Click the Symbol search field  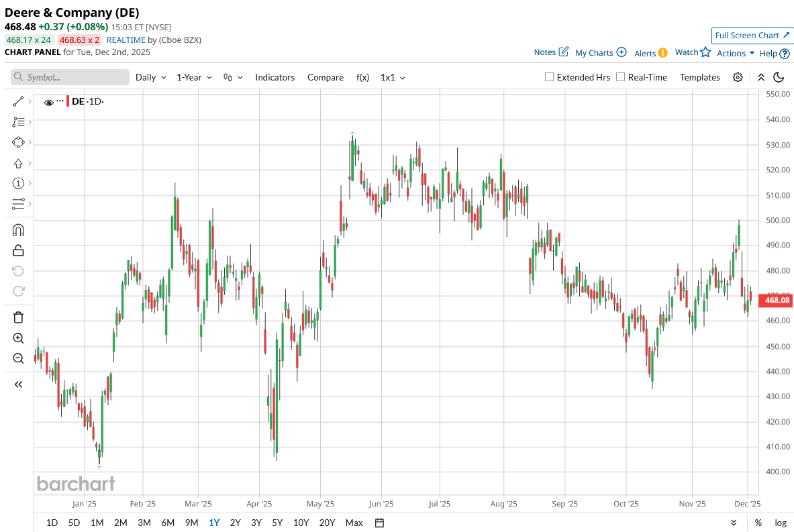pyautogui.click(x=70, y=77)
